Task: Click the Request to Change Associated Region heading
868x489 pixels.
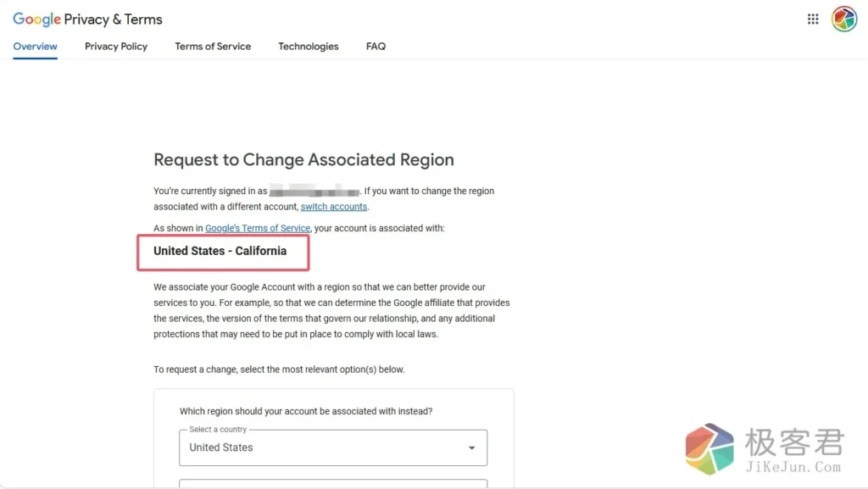Action: click(303, 160)
